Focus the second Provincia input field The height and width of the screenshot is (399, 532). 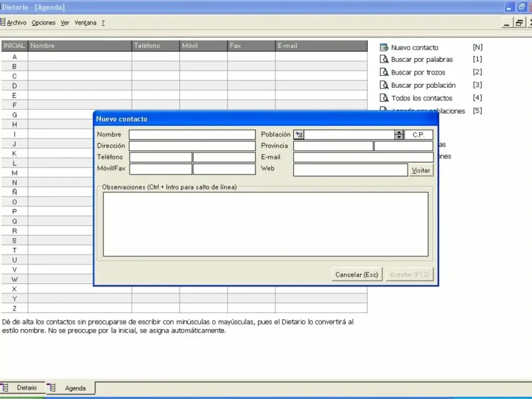coord(404,146)
